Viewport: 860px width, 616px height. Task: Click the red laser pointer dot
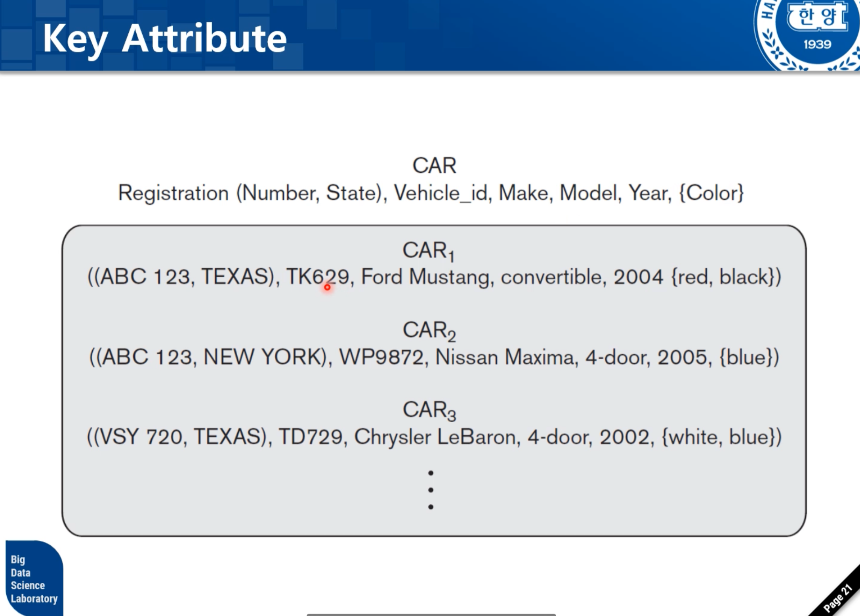click(x=327, y=287)
